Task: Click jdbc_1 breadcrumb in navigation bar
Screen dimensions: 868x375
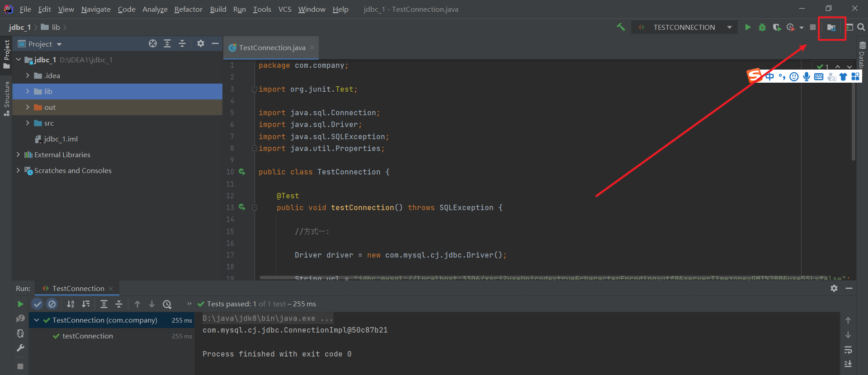Action: [x=19, y=27]
